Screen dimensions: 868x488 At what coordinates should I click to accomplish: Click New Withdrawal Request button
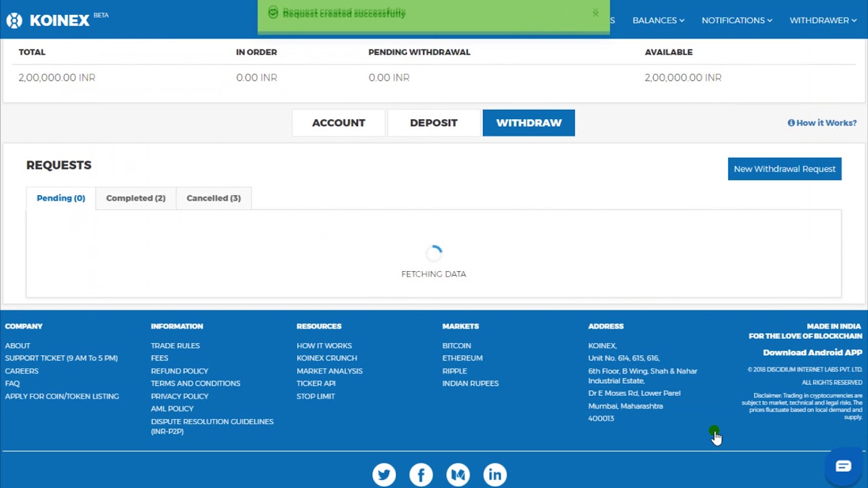(785, 169)
